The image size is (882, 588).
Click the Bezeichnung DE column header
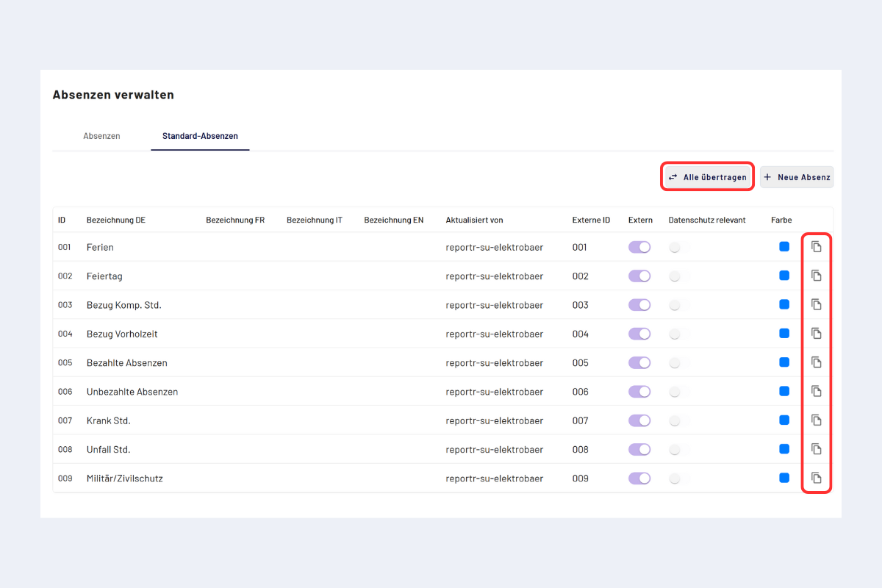(116, 220)
